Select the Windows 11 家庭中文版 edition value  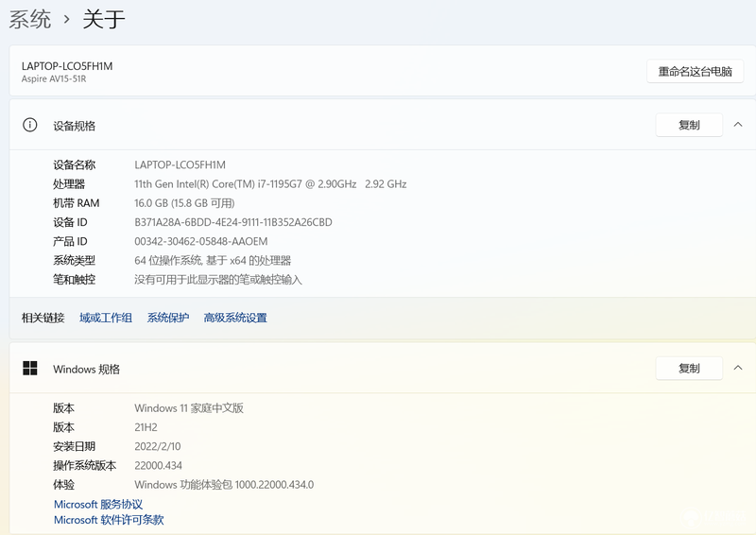click(189, 408)
